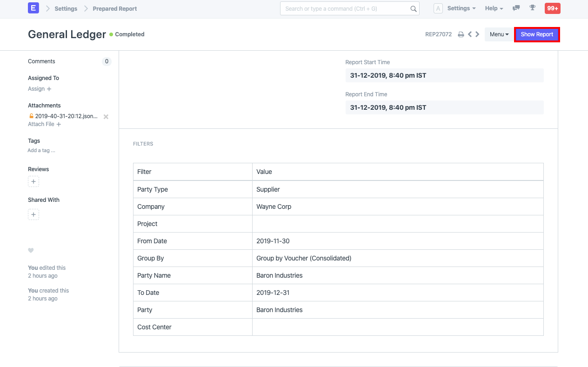Open the Menu dropdown
Image resolution: width=588 pixels, height=367 pixels.
[x=498, y=34]
